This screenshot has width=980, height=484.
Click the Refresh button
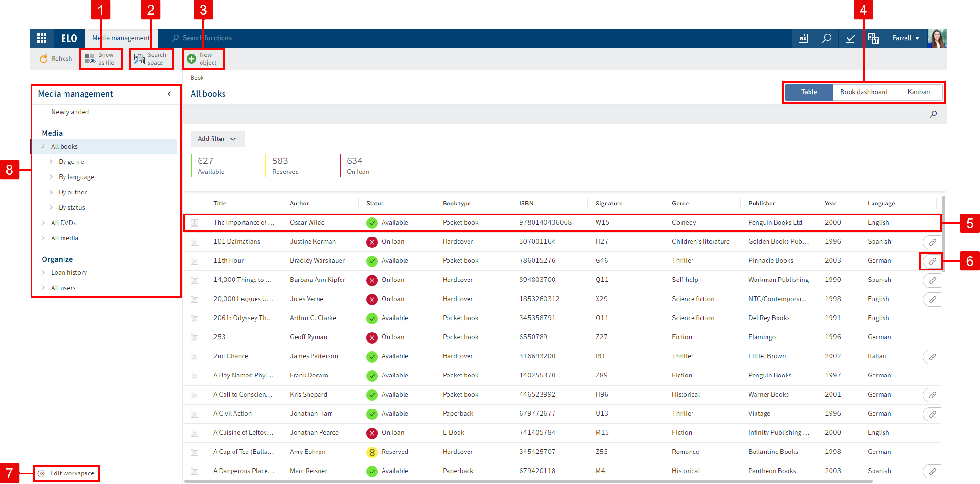(x=56, y=58)
